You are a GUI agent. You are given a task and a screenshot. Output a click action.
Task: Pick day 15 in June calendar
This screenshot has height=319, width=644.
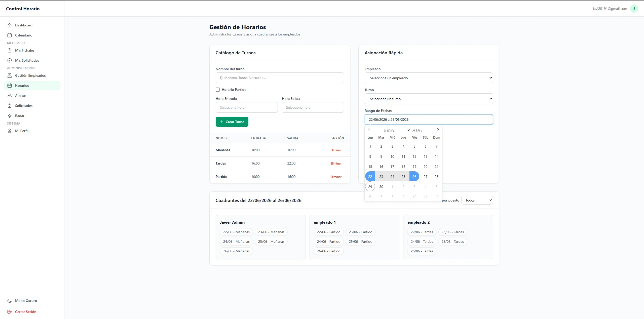[370, 167]
